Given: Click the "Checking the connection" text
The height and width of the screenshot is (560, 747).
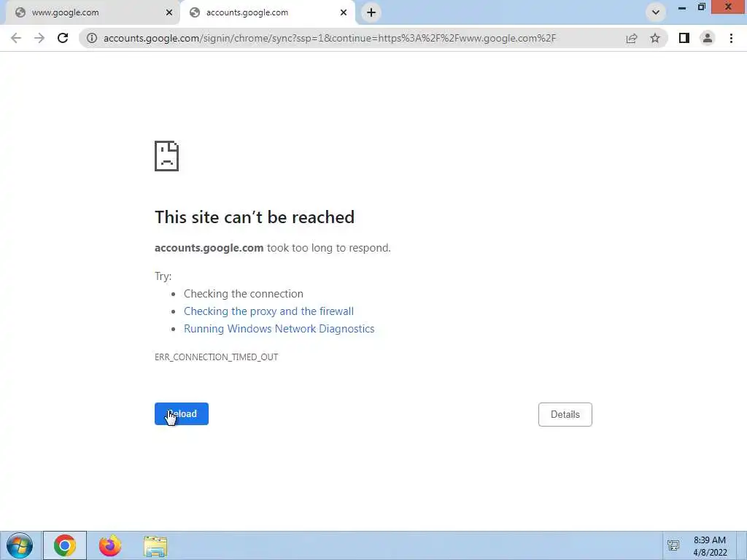Looking at the screenshot, I should [x=244, y=293].
